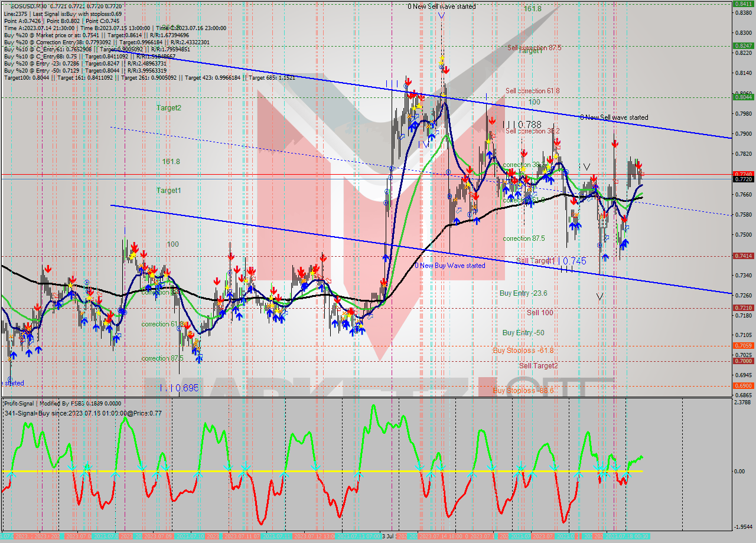Click the red 0.7210 price tag
This screenshot has height=543, width=756.
(x=742, y=308)
